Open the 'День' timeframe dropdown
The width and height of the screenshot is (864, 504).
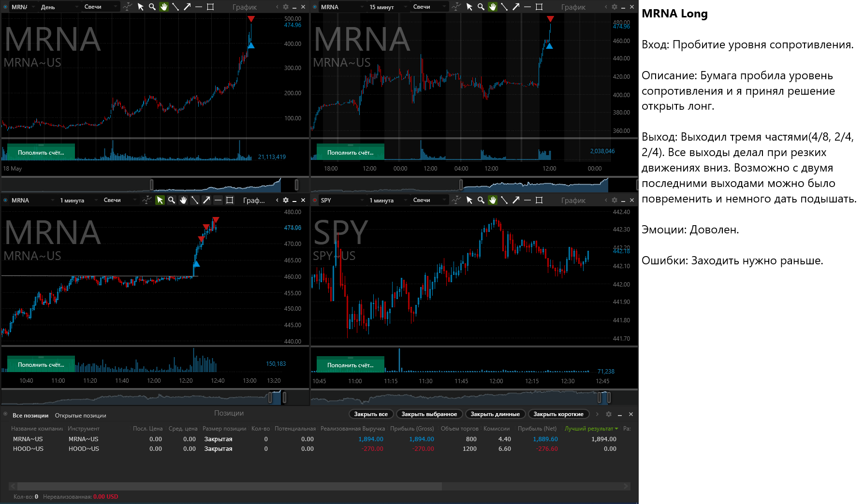[x=59, y=7]
